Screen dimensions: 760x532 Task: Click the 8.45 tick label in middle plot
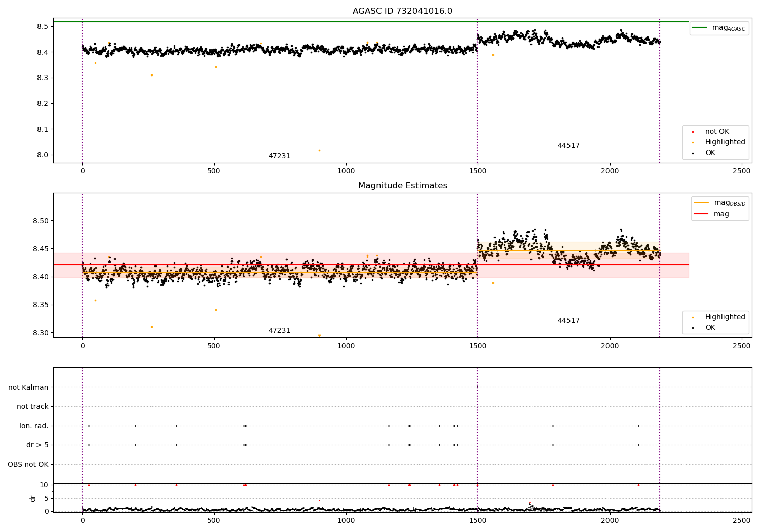[x=41, y=249]
